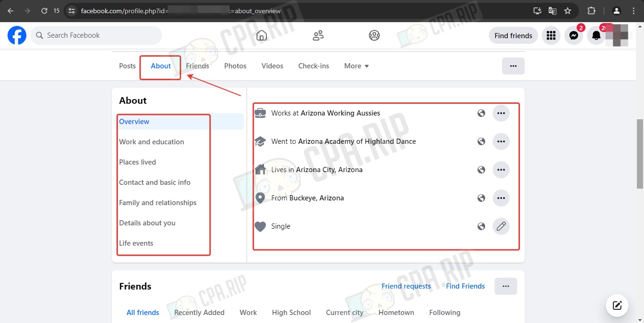Select High School friends tab
Image resolution: width=644 pixels, height=323 pixels.
(291, 313)
